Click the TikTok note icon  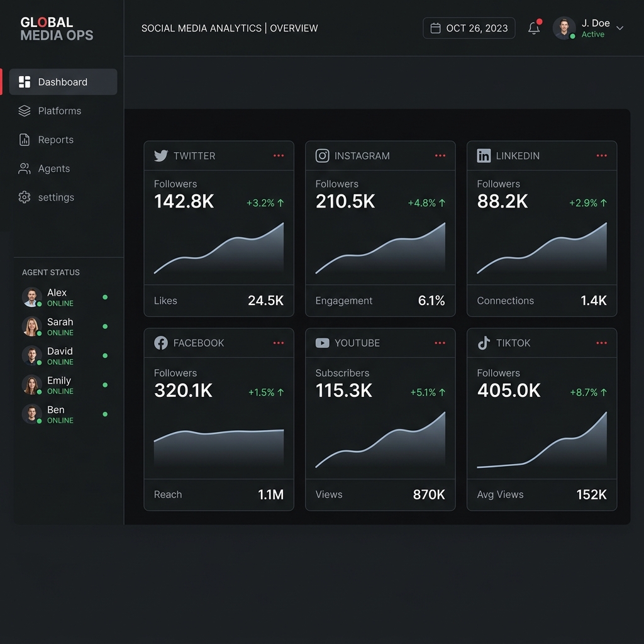[484, 343]
